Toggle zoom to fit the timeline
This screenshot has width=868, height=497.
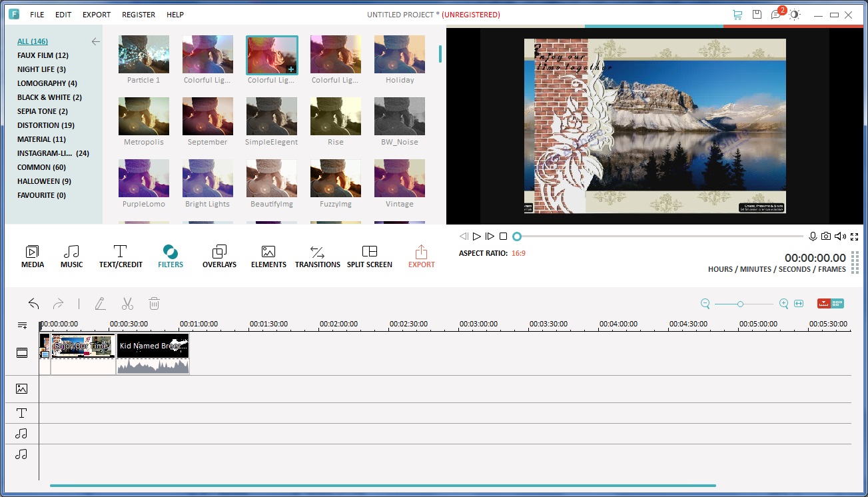(798, 303)
